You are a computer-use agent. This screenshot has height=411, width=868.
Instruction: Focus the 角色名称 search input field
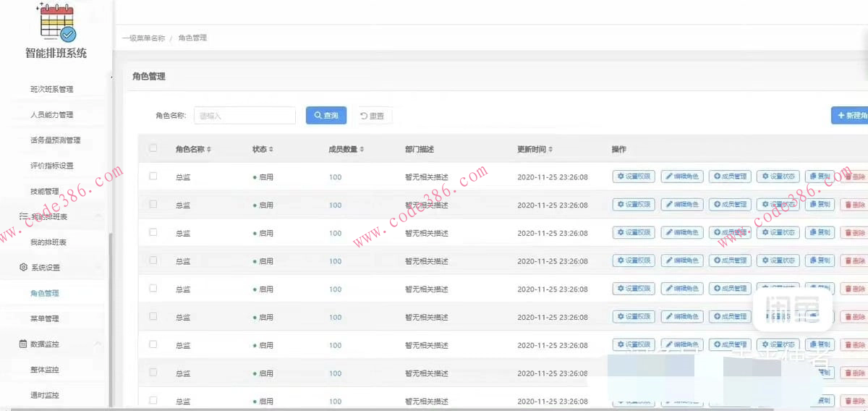click(x=244, y=116)
